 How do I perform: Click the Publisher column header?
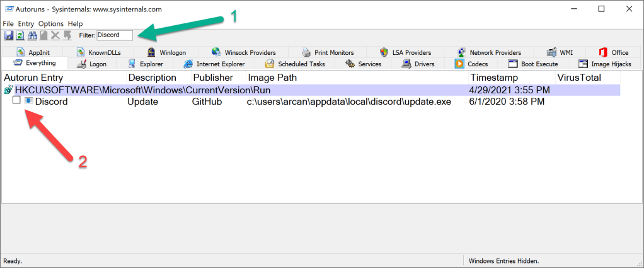(213, 77)
